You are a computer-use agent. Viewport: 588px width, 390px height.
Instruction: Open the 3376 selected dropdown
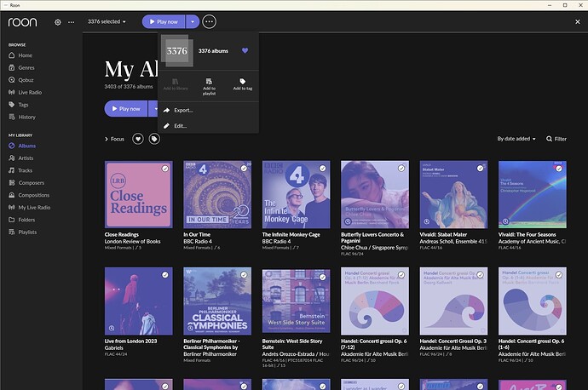click(107, 22)
